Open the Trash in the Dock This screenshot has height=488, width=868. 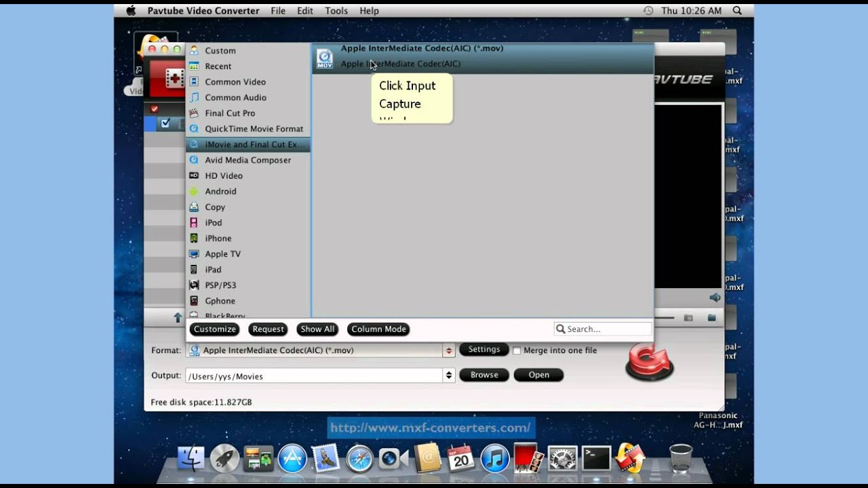[x=681, y=459]
